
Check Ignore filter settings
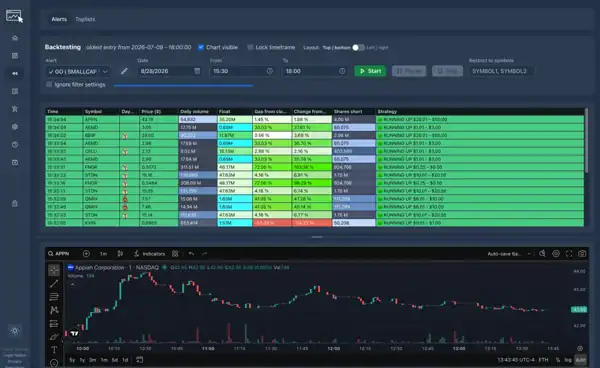pos(49,85)
